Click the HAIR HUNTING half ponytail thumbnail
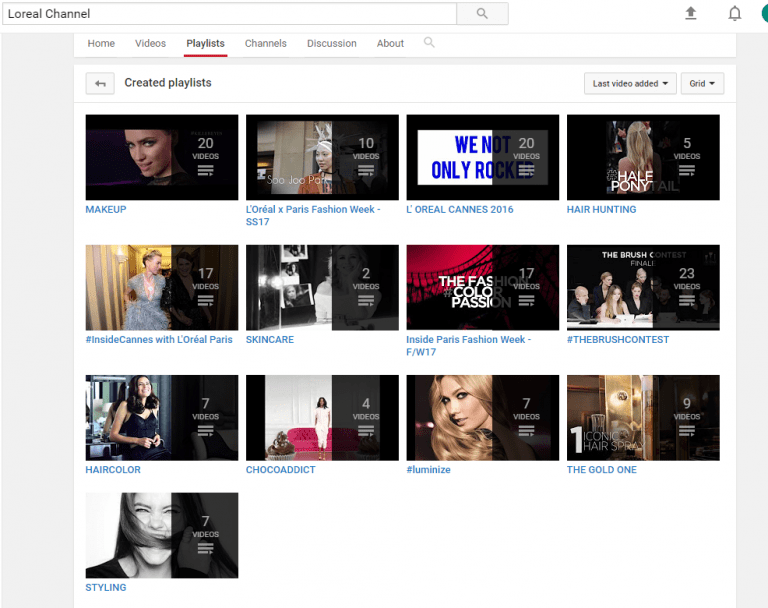The width and height of the screenshot is (768, 608). [x=643, y=157]
